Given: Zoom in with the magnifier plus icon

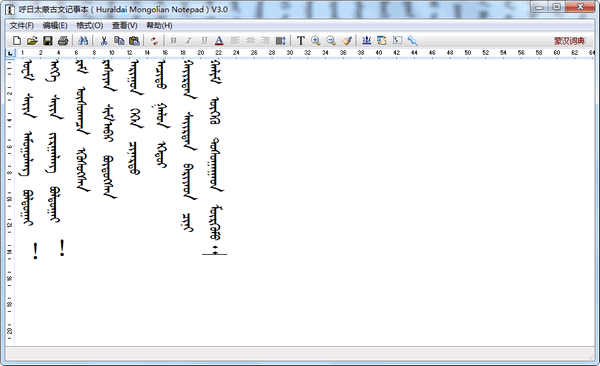Looking at the screenshot, I should pos(316,41).
